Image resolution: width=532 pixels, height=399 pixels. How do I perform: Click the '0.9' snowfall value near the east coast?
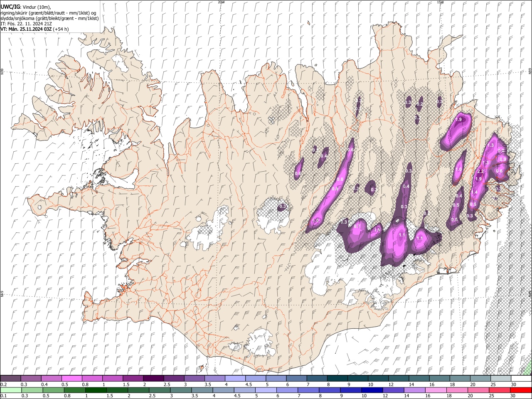pyautogui.click(x=503, y=159)
